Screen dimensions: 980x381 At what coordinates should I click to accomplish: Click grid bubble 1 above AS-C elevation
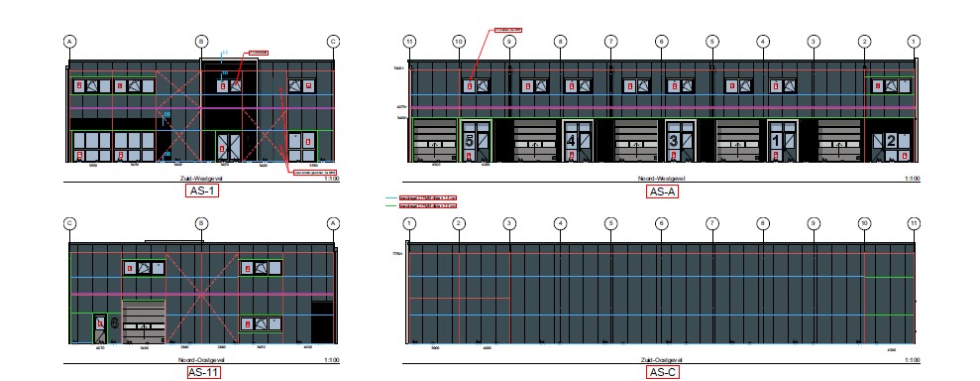pos(409,223)
